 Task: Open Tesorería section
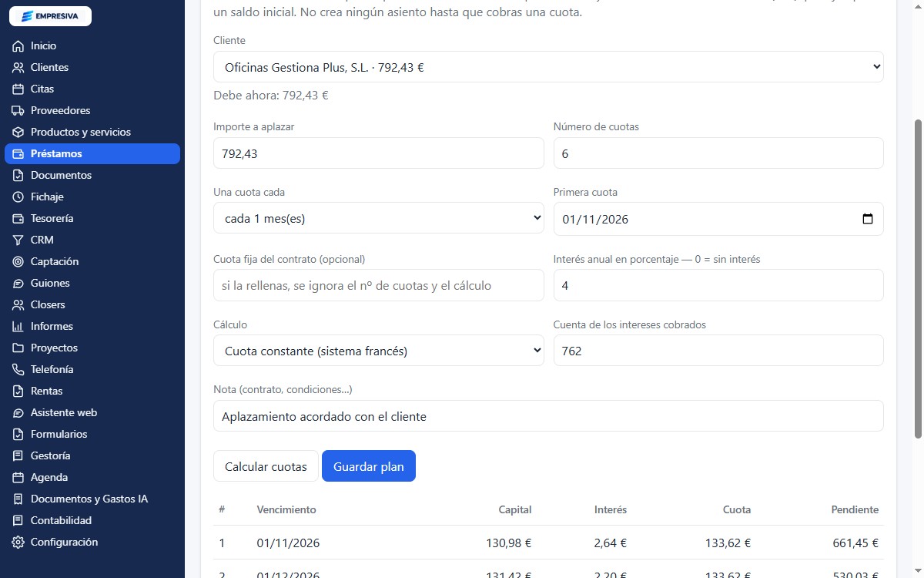click(x=92, y=219)
